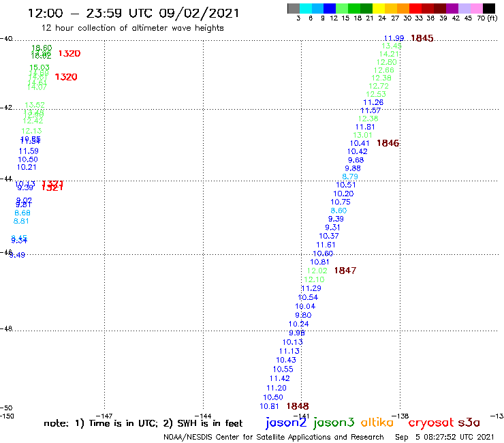Select the cryosat satellite label
The image size is (504, 443).
tap(430, 423)
